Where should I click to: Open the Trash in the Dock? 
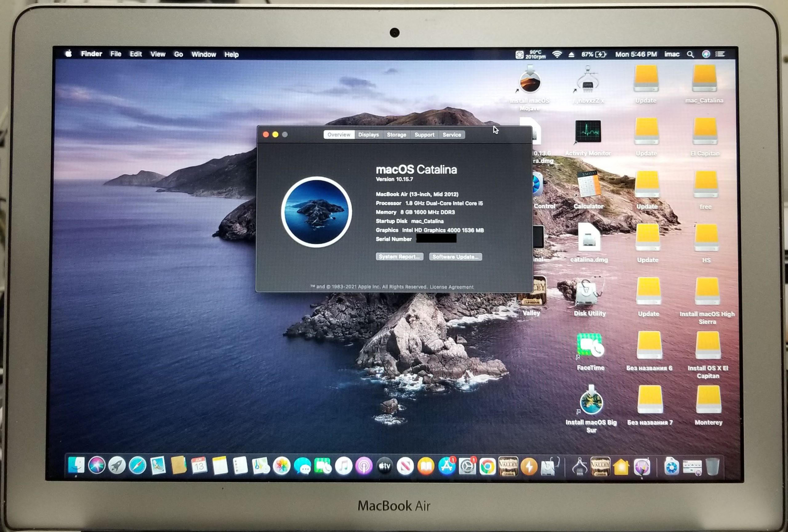(x=712, y=467)
